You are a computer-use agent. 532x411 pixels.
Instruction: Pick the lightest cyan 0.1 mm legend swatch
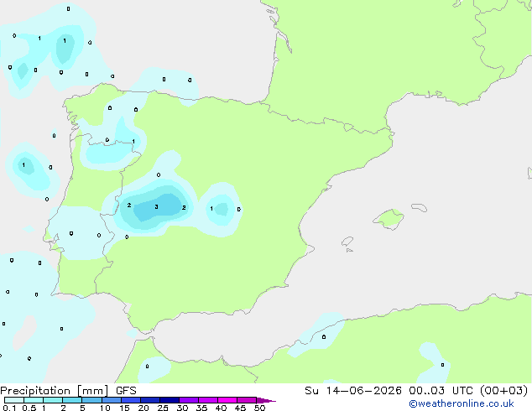[14, 400]
